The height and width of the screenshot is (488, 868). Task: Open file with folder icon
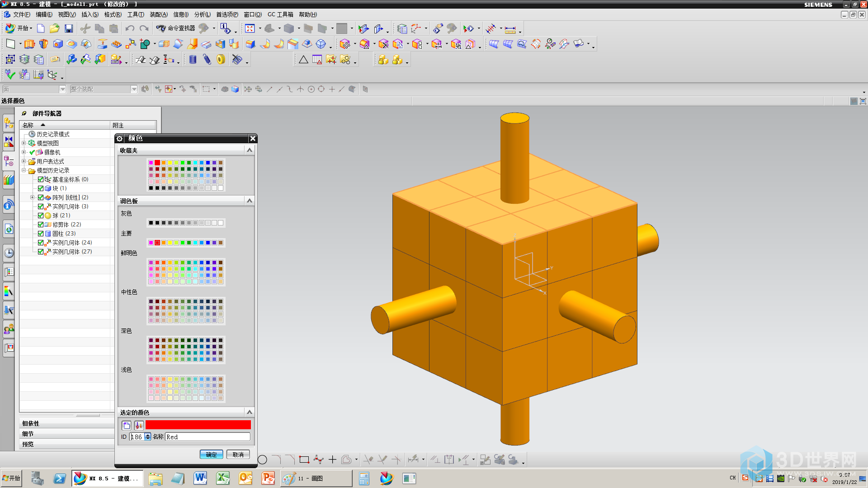point(54,28)
